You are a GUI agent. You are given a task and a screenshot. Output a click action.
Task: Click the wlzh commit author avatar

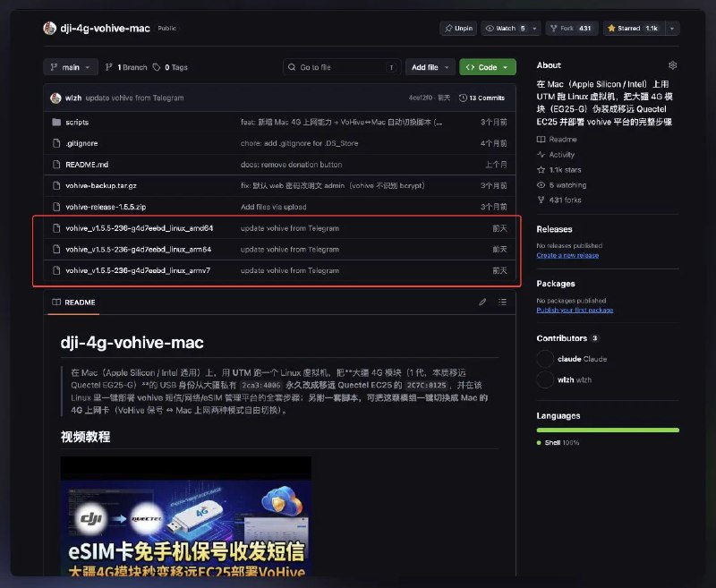[55, 98]
